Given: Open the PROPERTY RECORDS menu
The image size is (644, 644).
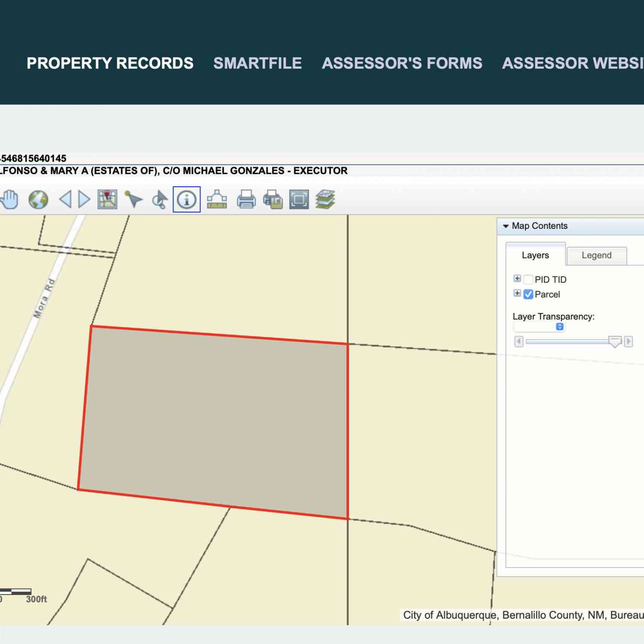Looking at the screenshot, I should coord(110,63).
